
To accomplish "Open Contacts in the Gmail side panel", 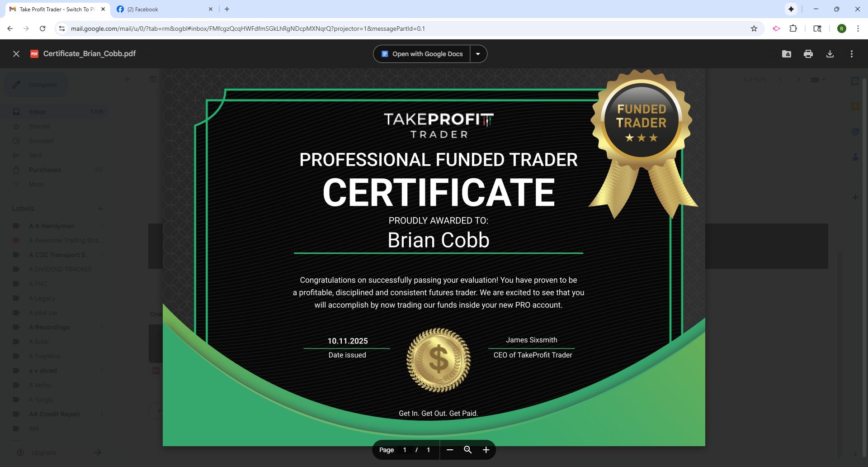I will (x=855, y=157).
